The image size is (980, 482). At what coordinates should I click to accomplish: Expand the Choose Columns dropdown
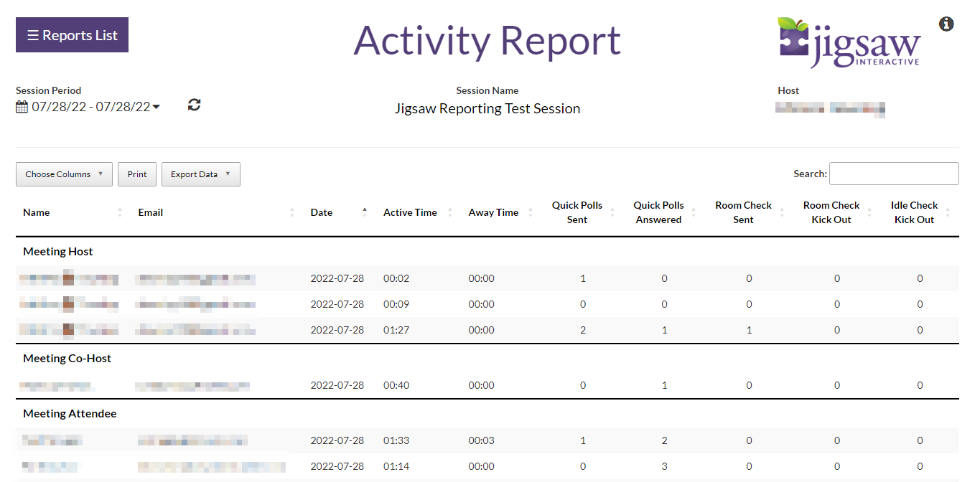coord(64,174)
